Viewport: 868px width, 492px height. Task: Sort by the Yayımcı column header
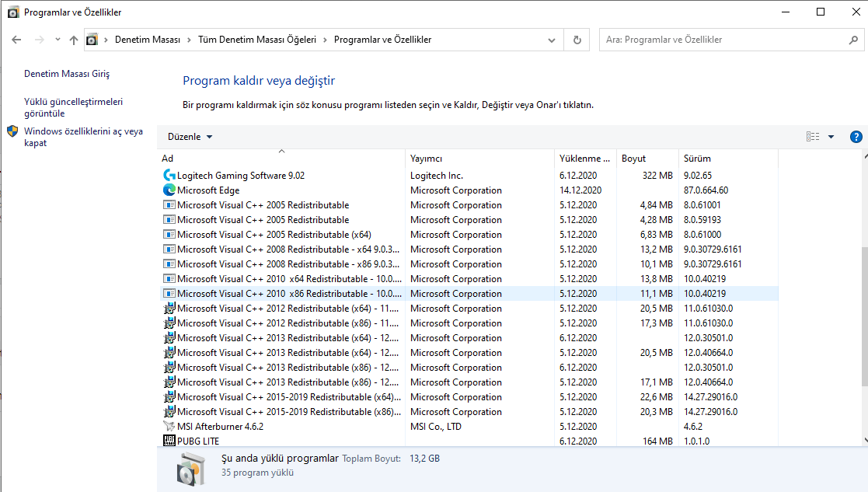(479, 159)
